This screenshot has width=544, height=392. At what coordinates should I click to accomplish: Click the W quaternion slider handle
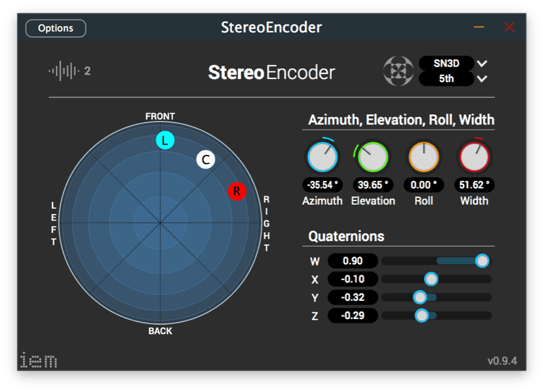(x=483, y=261)
